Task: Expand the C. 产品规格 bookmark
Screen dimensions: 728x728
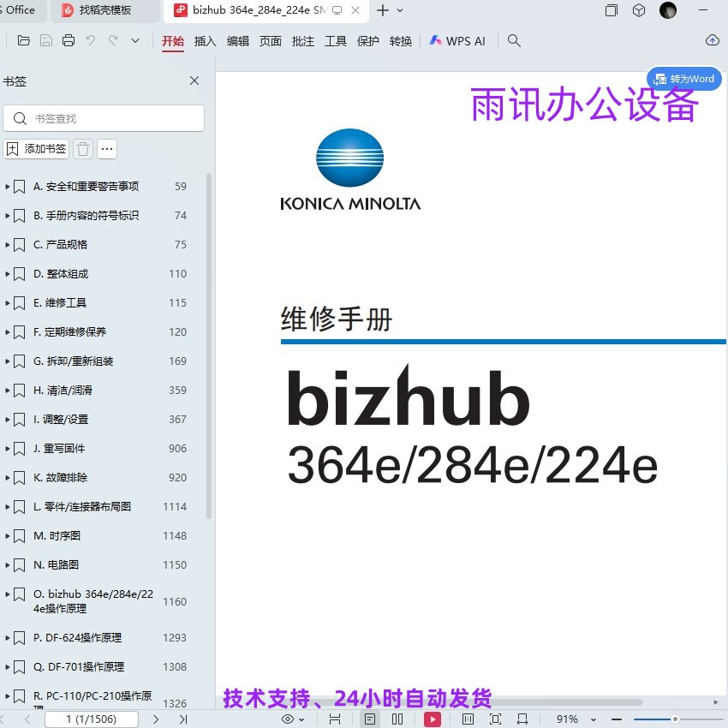Action: click(x=7, y=245)
